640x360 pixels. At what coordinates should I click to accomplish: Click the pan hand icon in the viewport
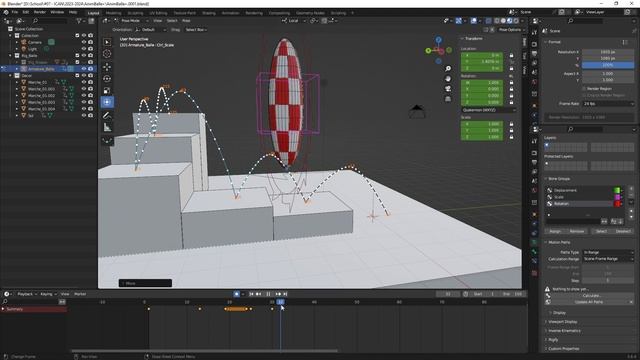448,78
